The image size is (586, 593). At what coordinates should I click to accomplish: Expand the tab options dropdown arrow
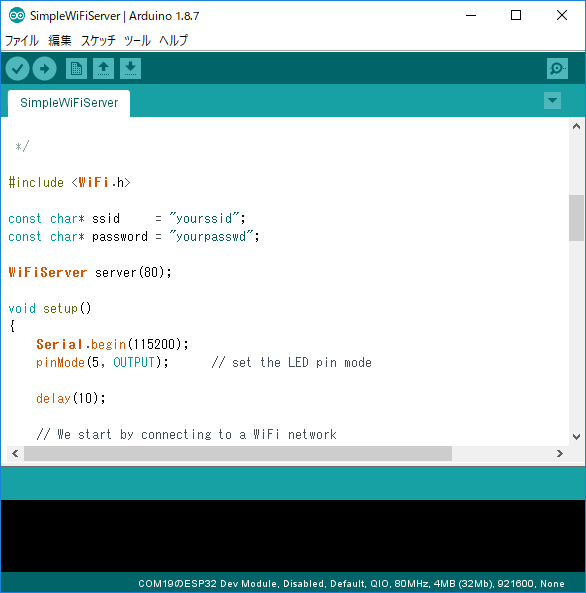[552, 101]
